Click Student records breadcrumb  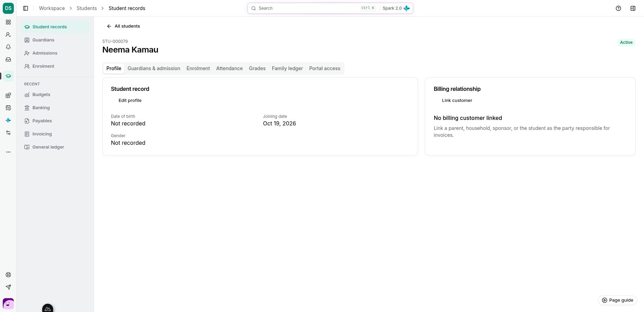127,8
